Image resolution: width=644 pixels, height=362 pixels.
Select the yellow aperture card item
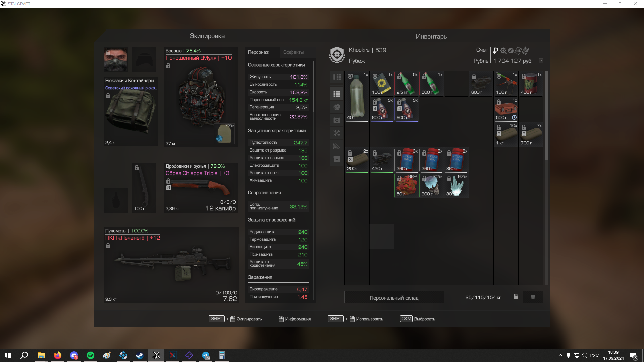point(382,83)
